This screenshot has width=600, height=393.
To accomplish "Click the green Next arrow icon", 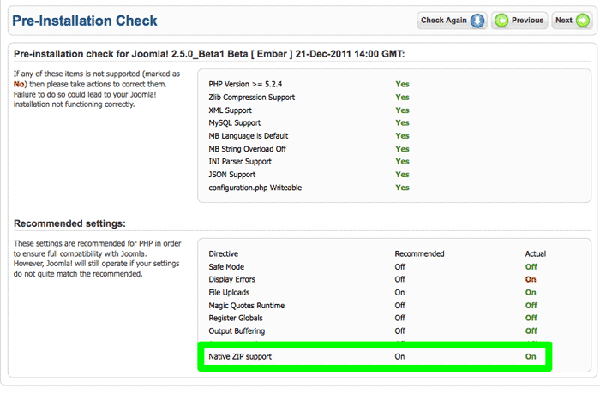I will (583, 20).
